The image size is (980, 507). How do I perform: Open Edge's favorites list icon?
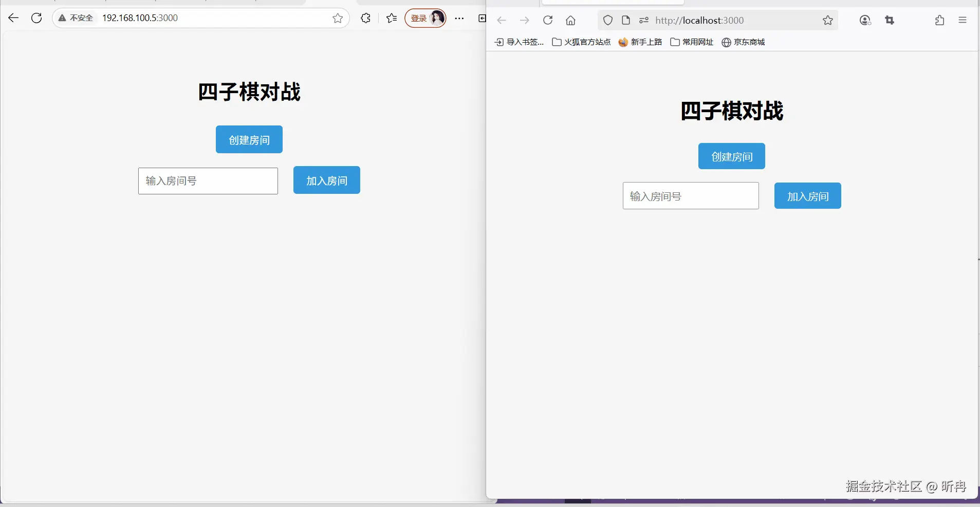click(392, 18)
